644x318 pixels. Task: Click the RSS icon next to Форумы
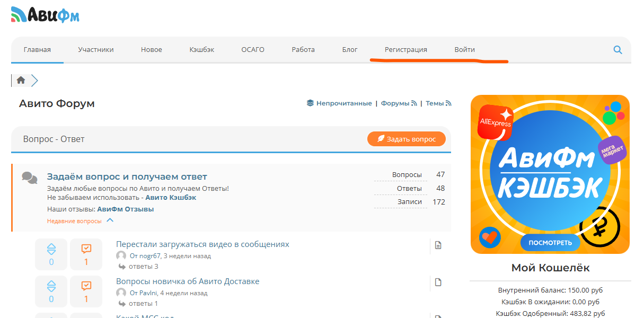coord(414,103)
